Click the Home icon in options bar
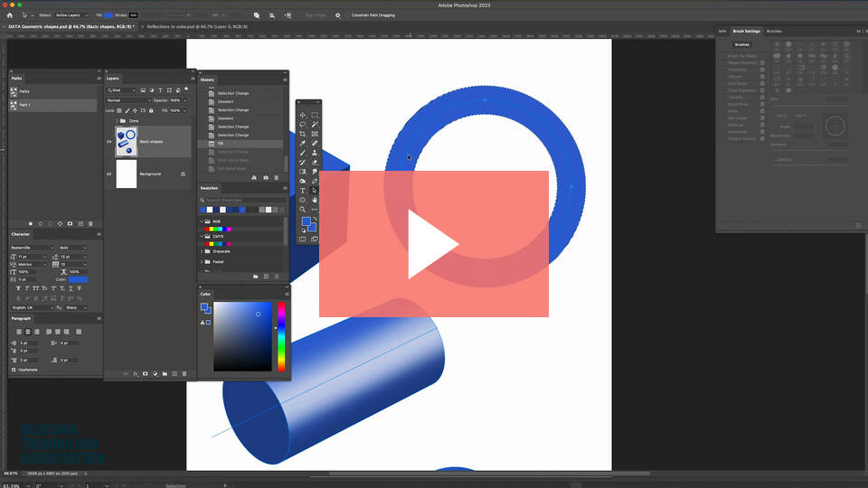 click(9, 15)
